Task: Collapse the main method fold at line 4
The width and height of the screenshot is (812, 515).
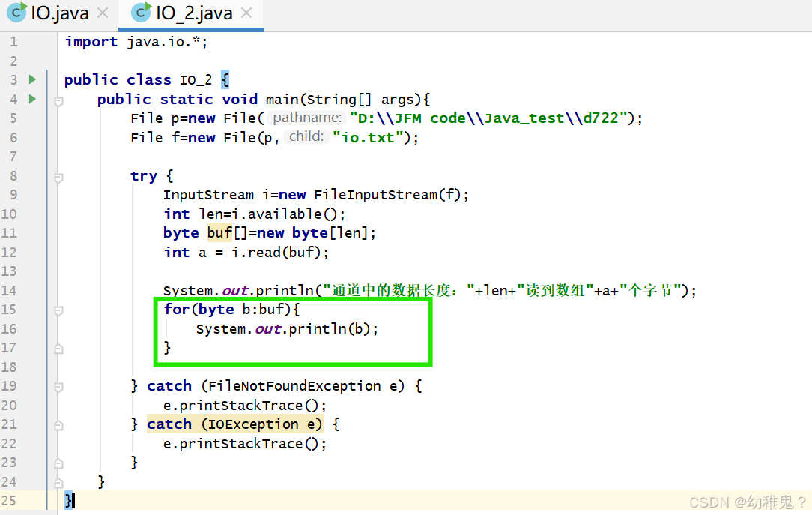Action: (58, 101)
